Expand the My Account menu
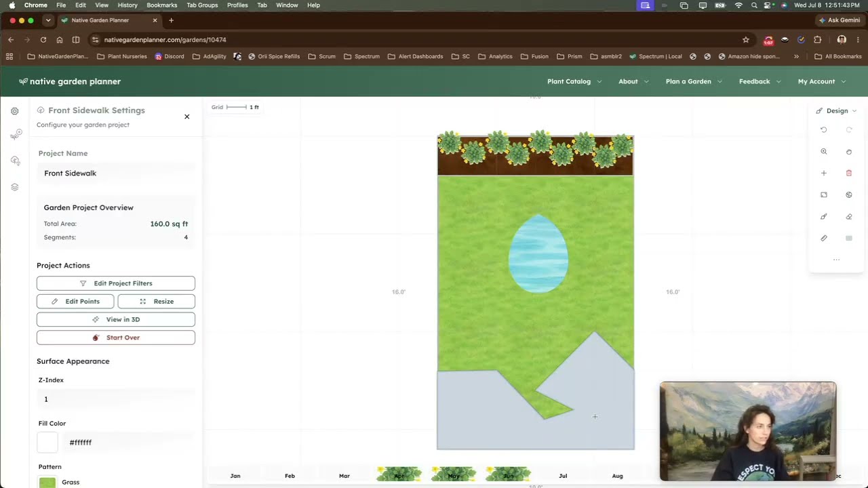Viewport: 868px width, 488px height. (x=822, y=81)
